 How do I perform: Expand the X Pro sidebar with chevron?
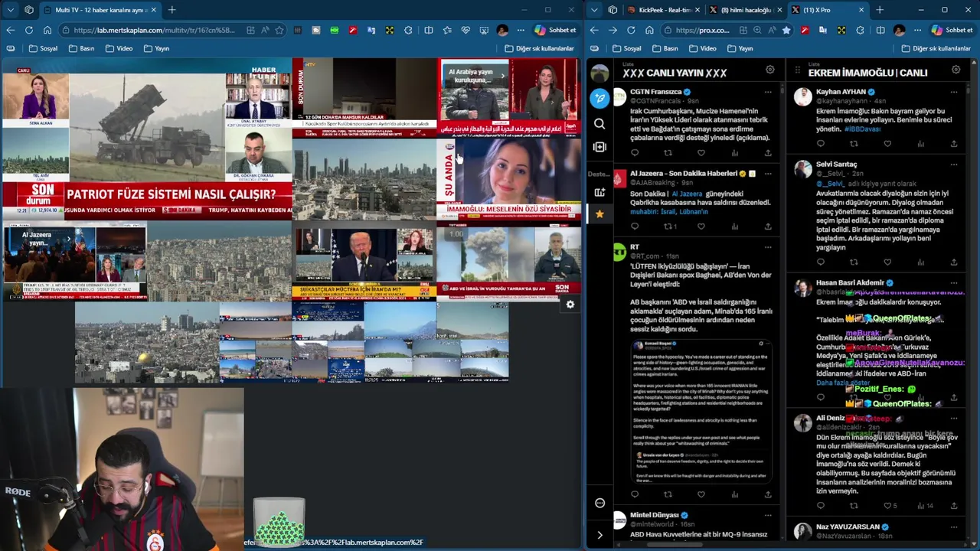[599, 535]
